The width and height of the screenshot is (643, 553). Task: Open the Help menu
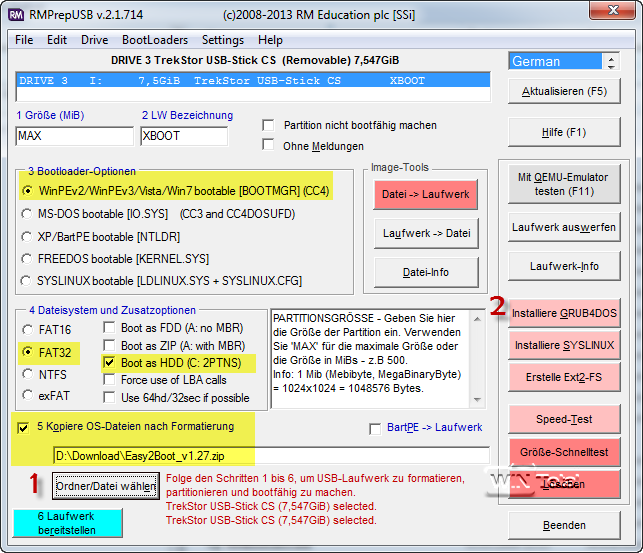coord(270,40)
